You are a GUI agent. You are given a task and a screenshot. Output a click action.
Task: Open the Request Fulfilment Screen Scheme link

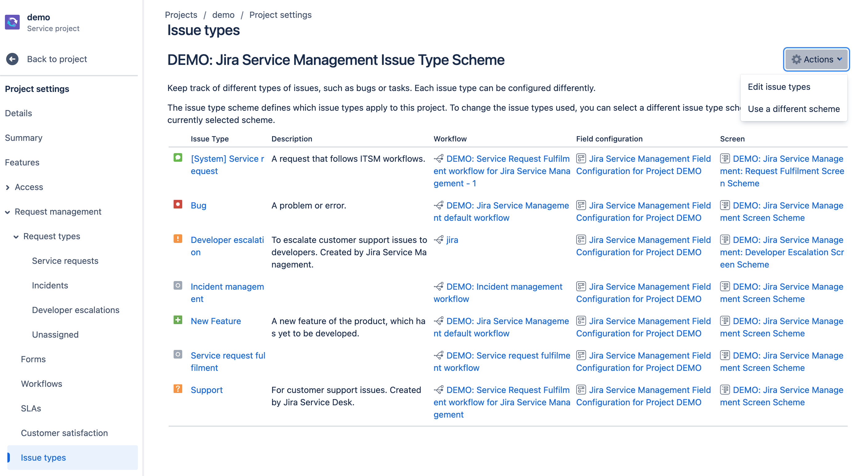click(x=782, y=171)
